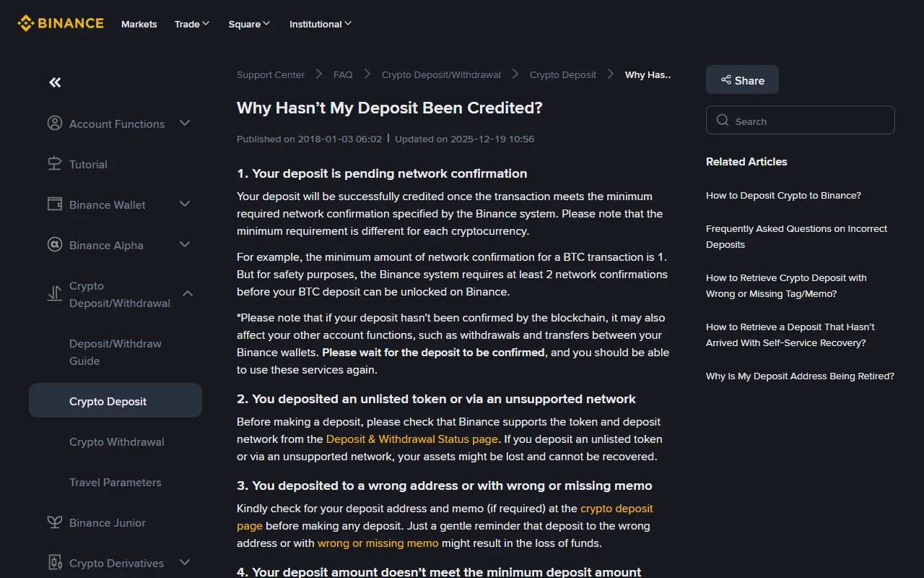Image resolution: width=924 pixels, height=578 pixels.
Task: Expand the Binance Wallet section
Action: pyautogui.click(x=185, y=204)
